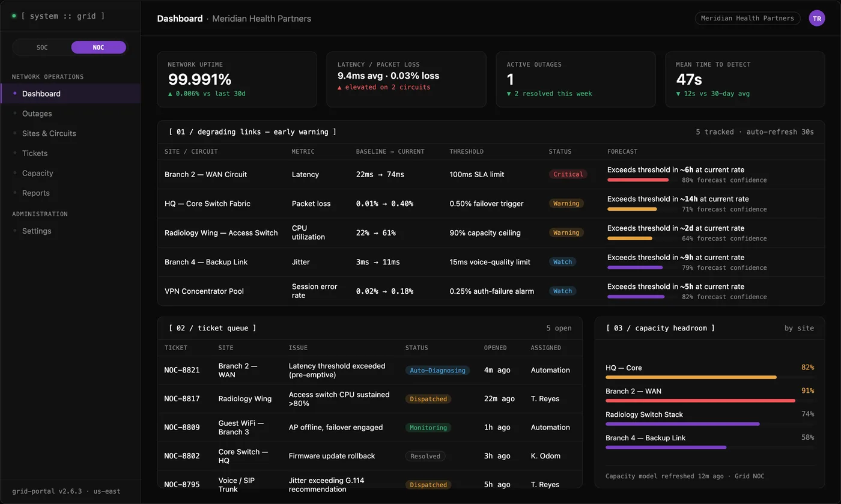Switch to SOC mode
This screenshot has height=504, width=841.
(42, 47)
